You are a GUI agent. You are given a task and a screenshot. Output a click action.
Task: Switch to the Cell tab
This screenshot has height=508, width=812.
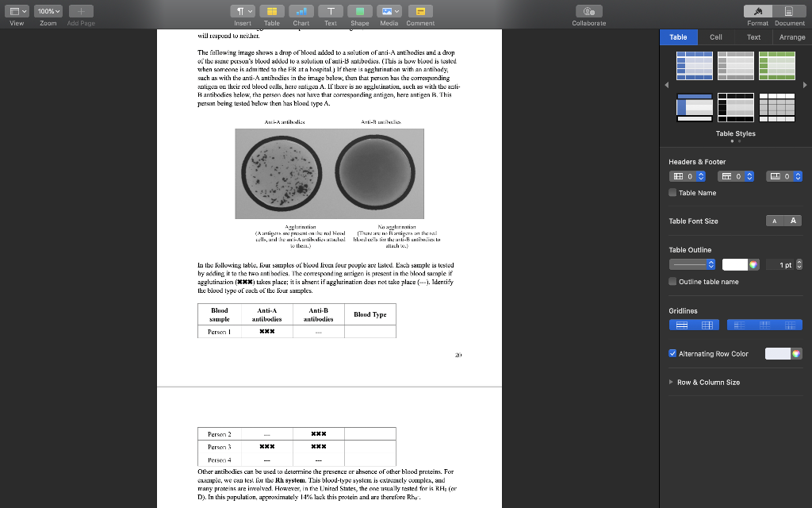click(x=716, y=37)
